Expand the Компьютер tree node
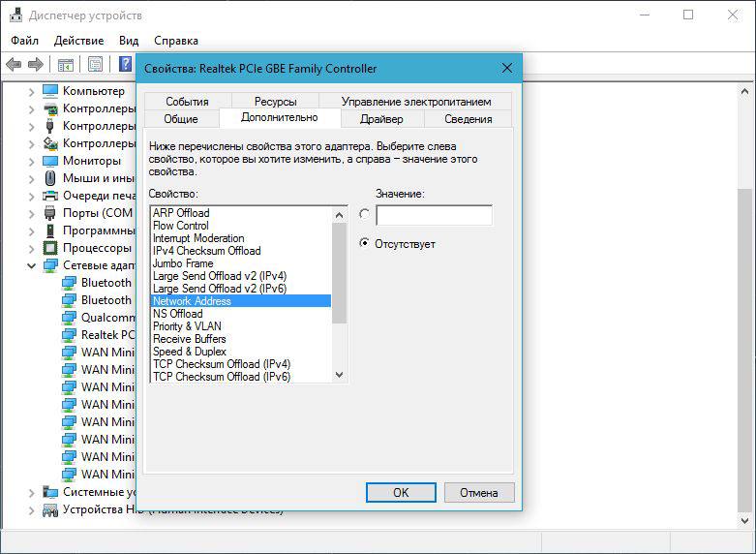The height and width of the screenshot is (554, 756). point(31,91)
